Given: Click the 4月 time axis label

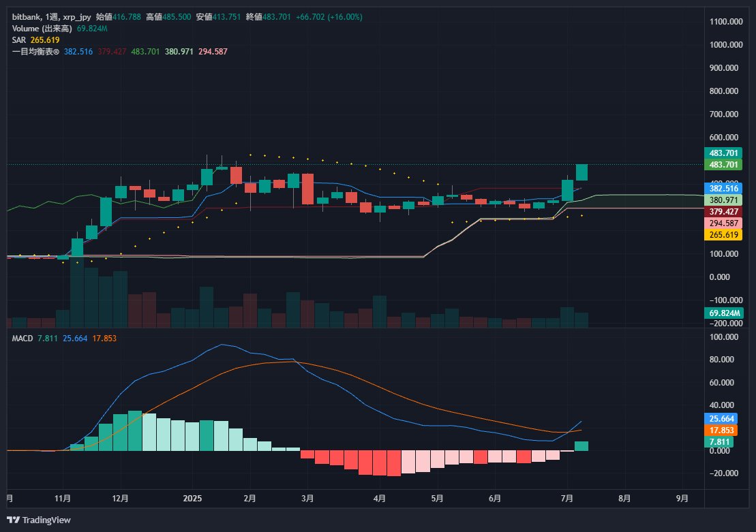Looking at the screenshot, I should (380, 498).
